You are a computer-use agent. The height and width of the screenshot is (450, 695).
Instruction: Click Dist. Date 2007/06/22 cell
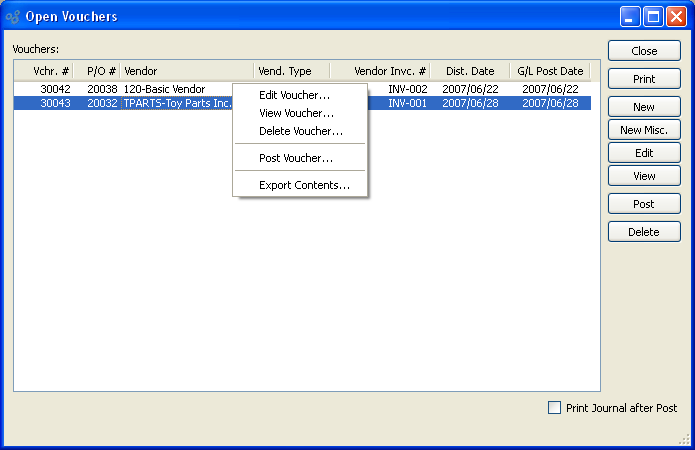point(470,89)
